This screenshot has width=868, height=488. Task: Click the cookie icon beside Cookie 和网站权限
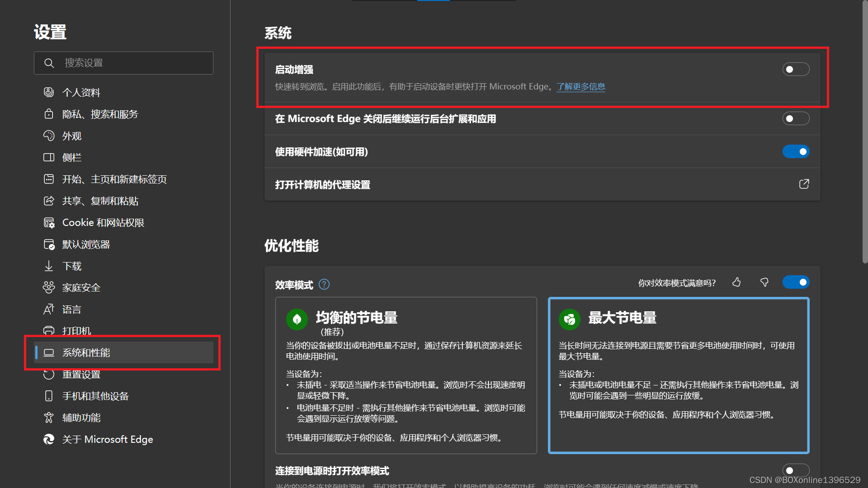pos(49,222)
